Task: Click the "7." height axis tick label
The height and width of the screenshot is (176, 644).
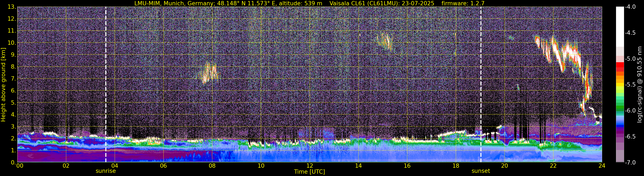Action: 13,79
